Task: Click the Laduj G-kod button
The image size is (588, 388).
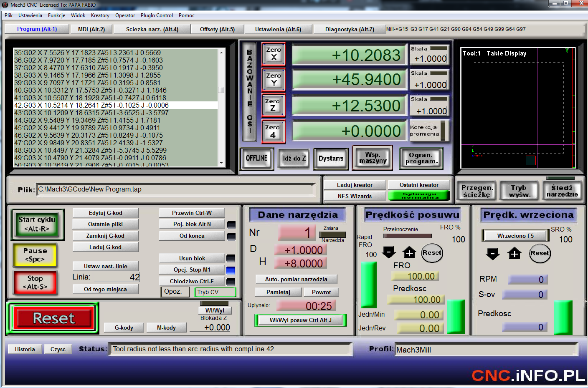Action: coord(105,247)
